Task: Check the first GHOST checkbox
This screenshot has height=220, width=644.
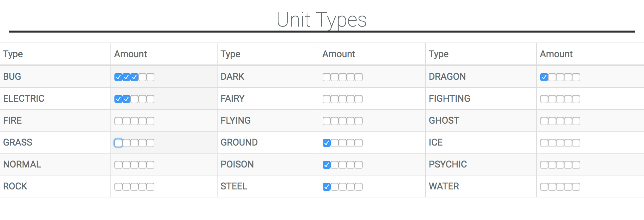Action: (x=544, y=121)
